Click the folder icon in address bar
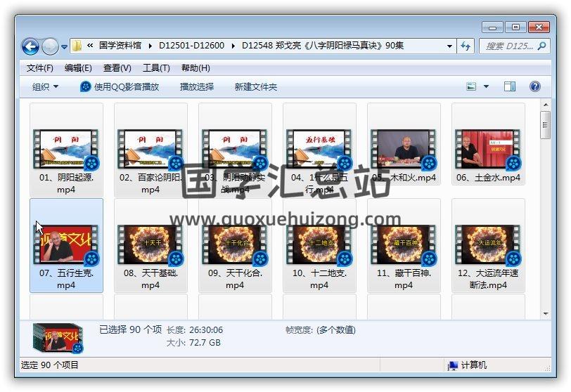 (x=77, y=46)
